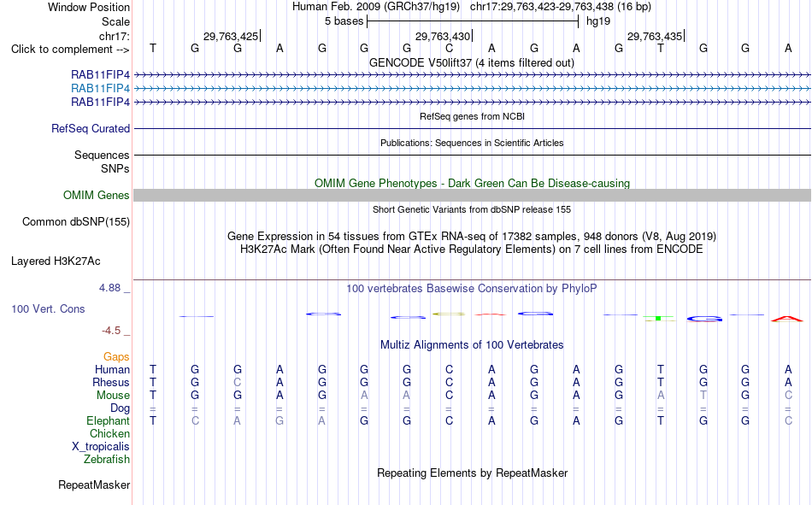Click the 29,763,435 ruler coordinate
Image resolution: width=812 pixels, height=505 pixels.
coord(655,36)
